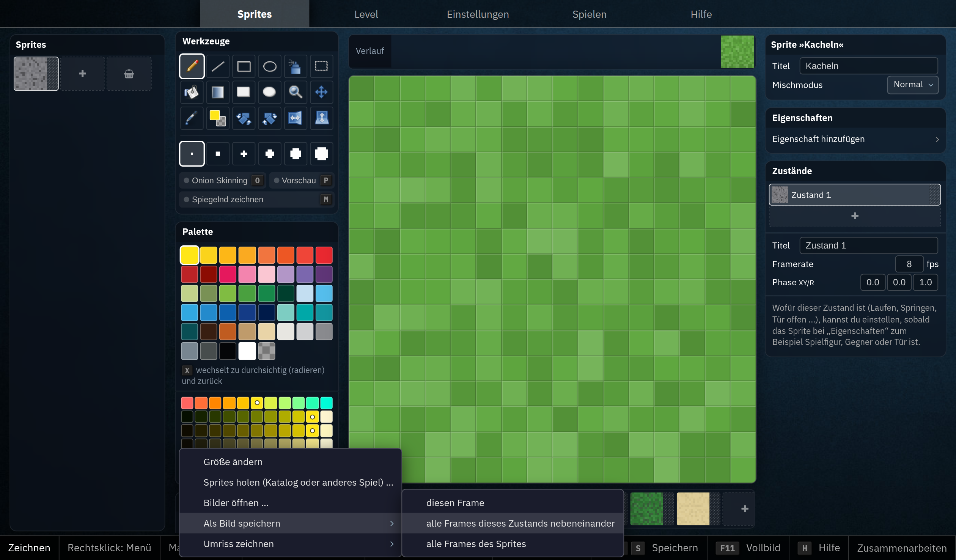Select the smallest single-pixel brush size

click(x=192, y=154)
